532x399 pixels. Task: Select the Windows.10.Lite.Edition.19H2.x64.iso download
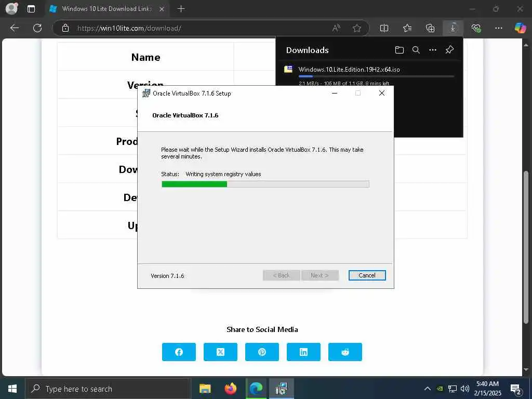[x=349, y=70]
